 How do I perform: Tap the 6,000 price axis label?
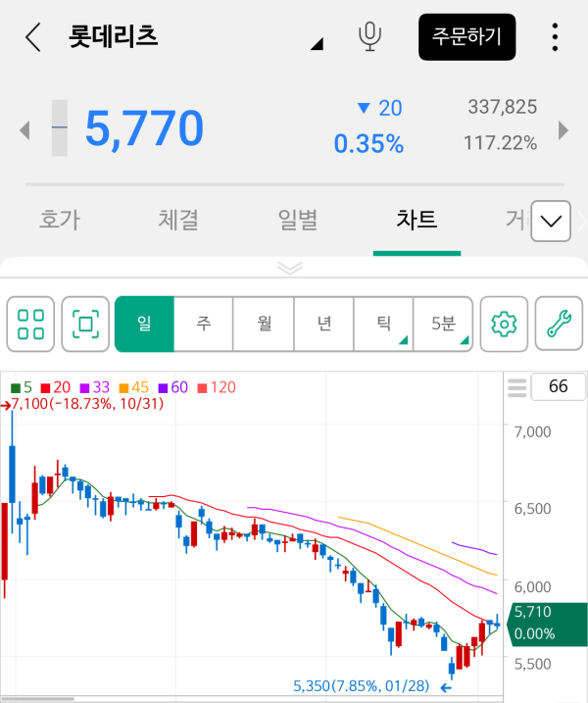point(532,587)
